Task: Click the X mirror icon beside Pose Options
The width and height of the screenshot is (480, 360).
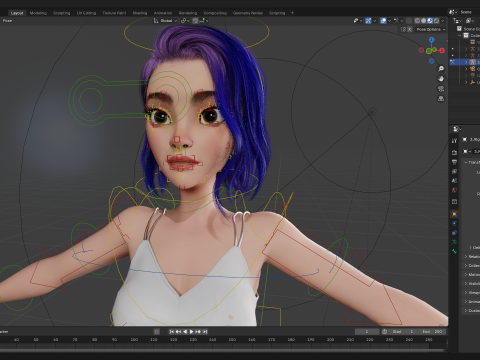Action: point(410,29)
